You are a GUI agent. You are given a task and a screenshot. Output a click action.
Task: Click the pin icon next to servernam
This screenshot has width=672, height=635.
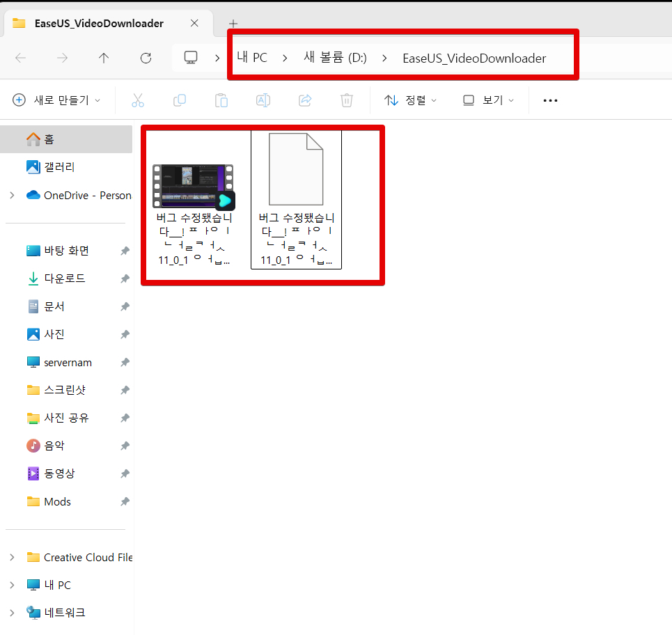[x=125, y=363]
